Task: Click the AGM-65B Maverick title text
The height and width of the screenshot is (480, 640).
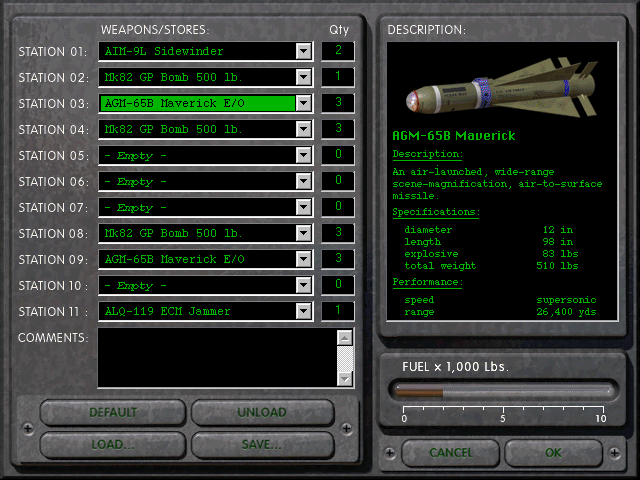Action: coord(453,136)
